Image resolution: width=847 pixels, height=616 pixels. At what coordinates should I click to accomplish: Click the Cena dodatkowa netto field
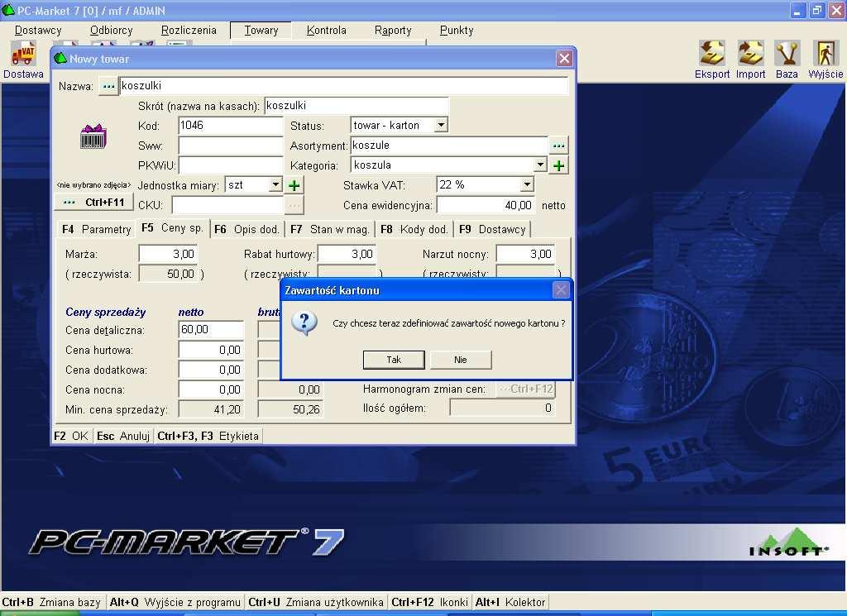(x=211, y=370)
